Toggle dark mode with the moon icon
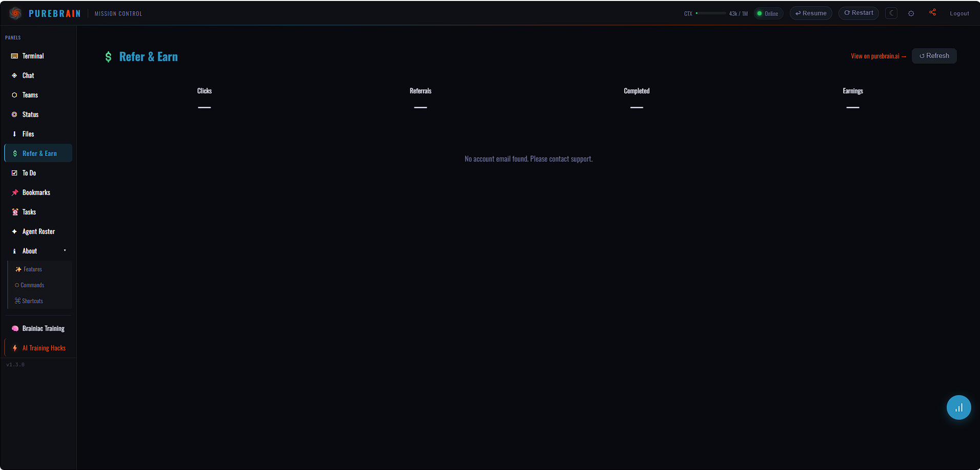The height and width of the screenshot is (470, 980). [x=891, y=13]
